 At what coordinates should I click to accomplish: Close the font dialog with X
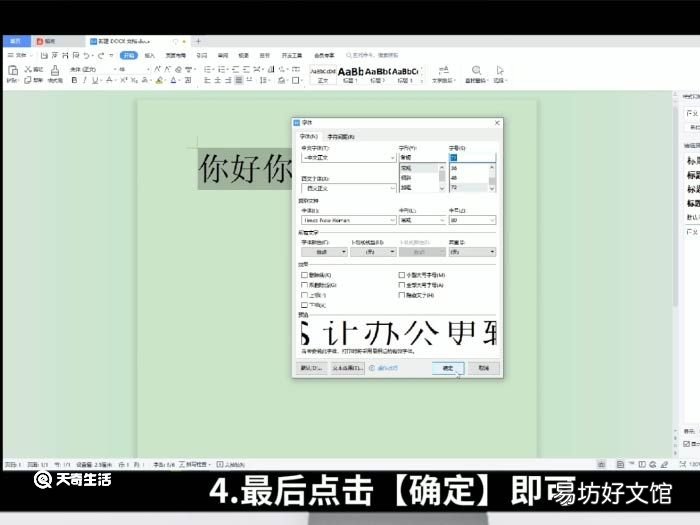click(497, 123)
